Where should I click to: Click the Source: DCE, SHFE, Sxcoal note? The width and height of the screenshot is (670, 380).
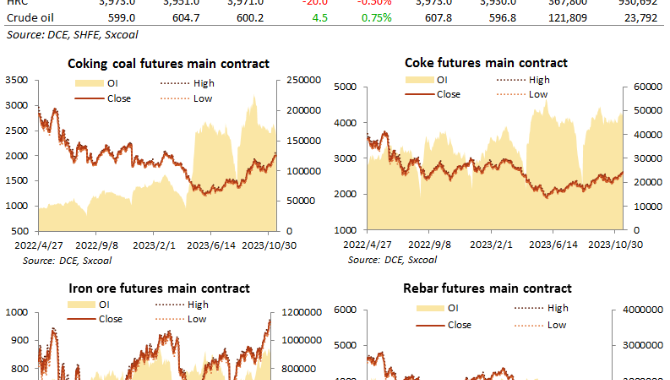click(72, 35)
